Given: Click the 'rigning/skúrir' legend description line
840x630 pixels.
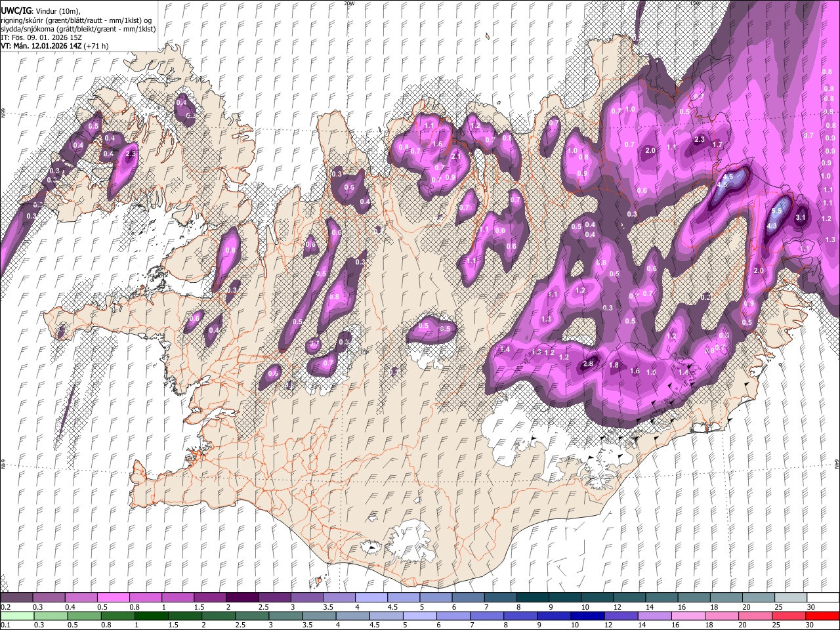Looking at the screenshot, I should (x=77, y=20).
